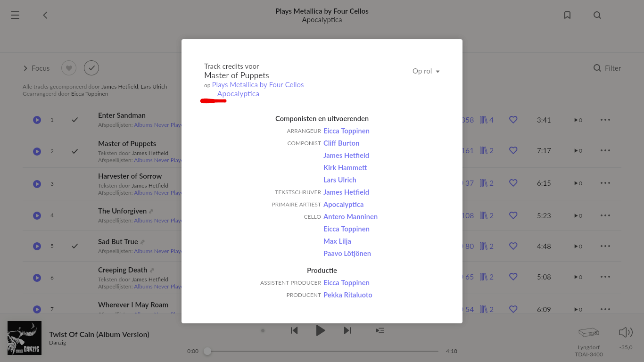Viewport: 644px width, 362px height.
Task: Open Apocalyptica link under album title in dialog
Action: click(238, 94)
